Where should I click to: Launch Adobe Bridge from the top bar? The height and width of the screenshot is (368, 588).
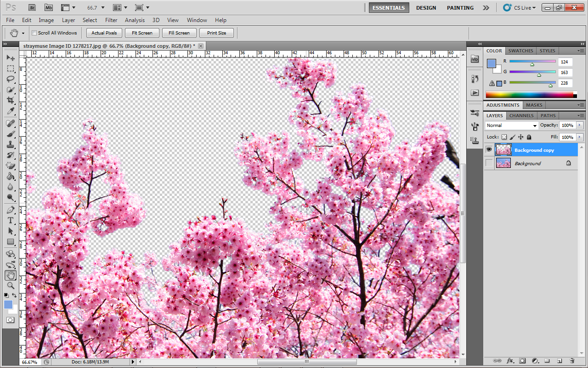32,7
